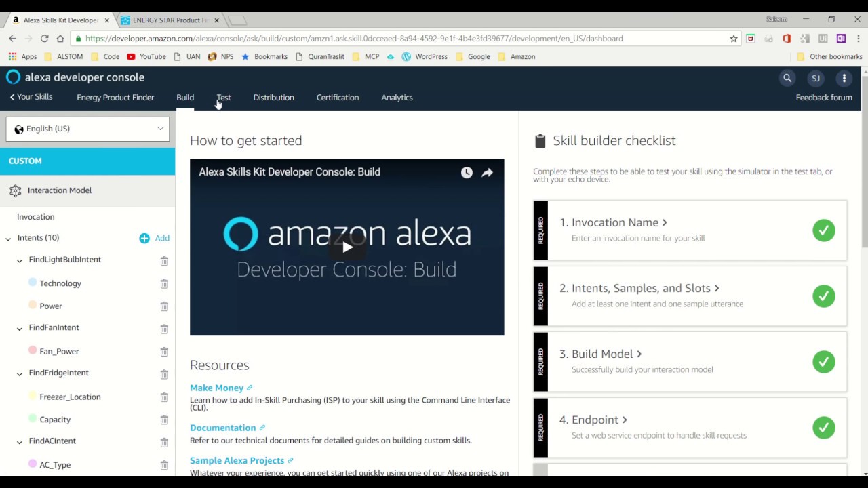The width and height of the screenshot is (868, 488).
Task: Open the Sample Alexa Projects link
Action: (x=241, y=460)
